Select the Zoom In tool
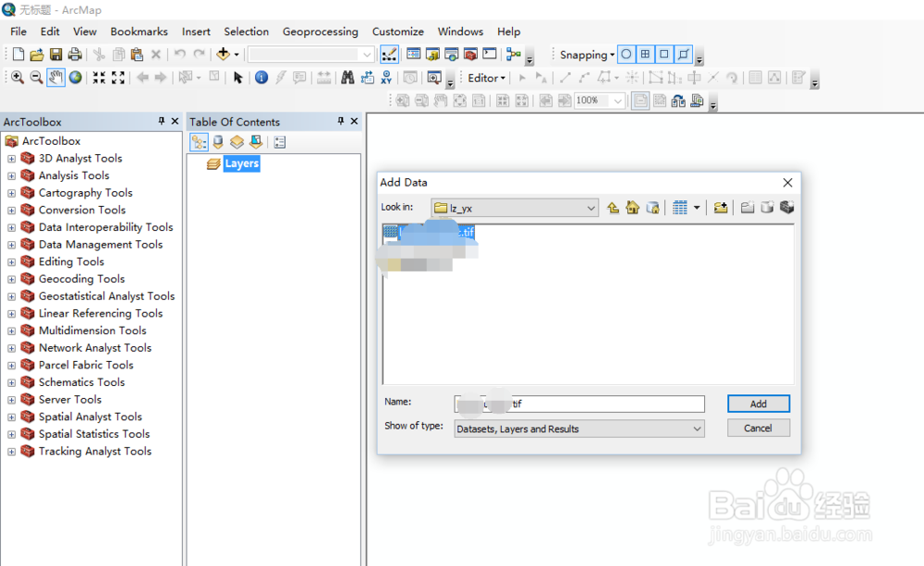The width and height of the screenshot is (924, 566). coord(18,78)
